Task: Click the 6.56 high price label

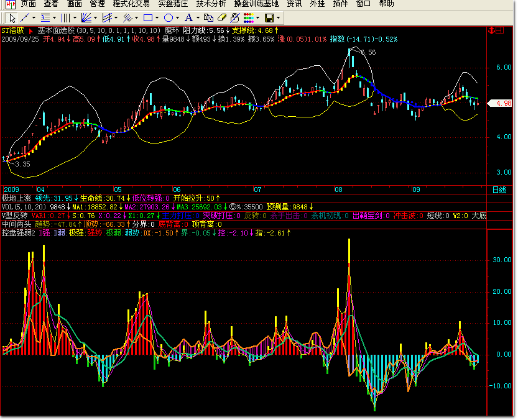Action: click(x=368, y=52)
